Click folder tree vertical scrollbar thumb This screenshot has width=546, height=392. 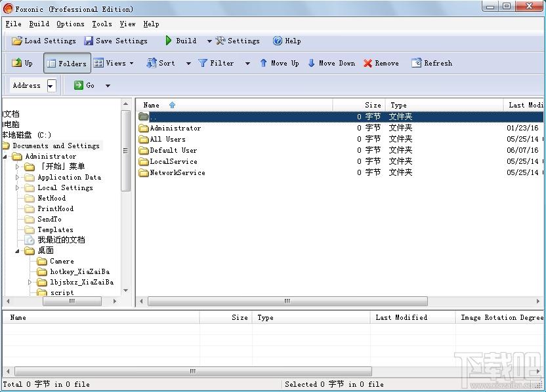126,151
